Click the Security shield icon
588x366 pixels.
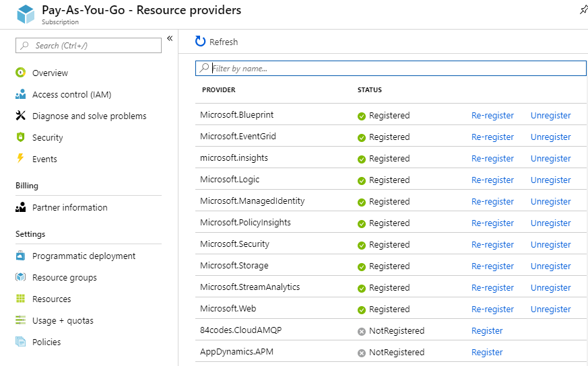[20, 137]
